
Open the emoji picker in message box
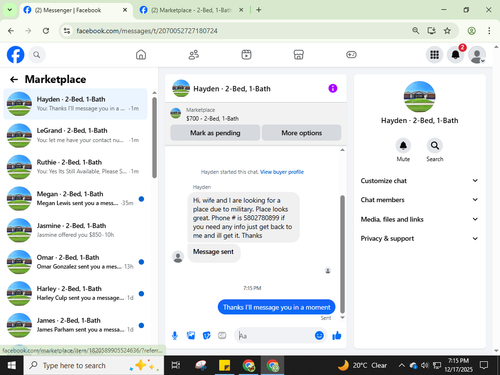click(x=319, y=335)
